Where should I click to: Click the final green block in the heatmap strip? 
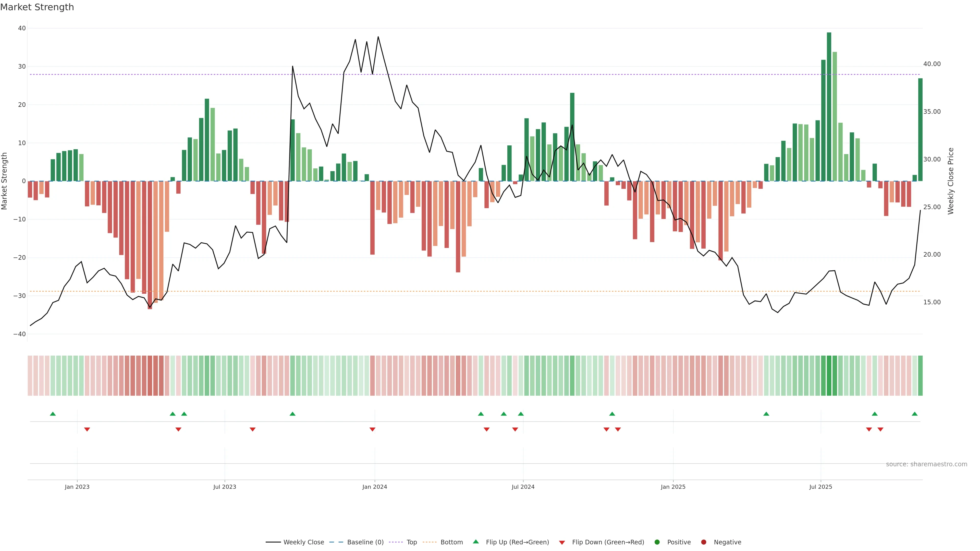pos(920,376)
